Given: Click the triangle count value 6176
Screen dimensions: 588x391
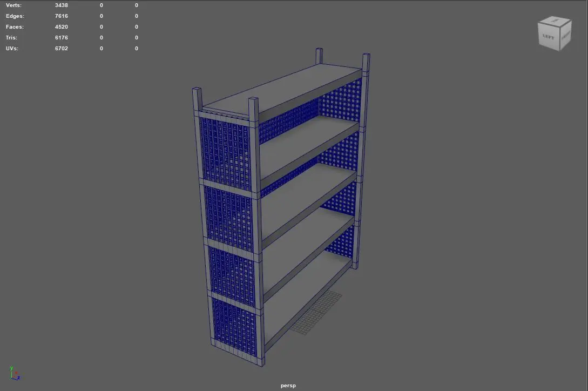Looking at the screenshot, I should click(62, 38).
